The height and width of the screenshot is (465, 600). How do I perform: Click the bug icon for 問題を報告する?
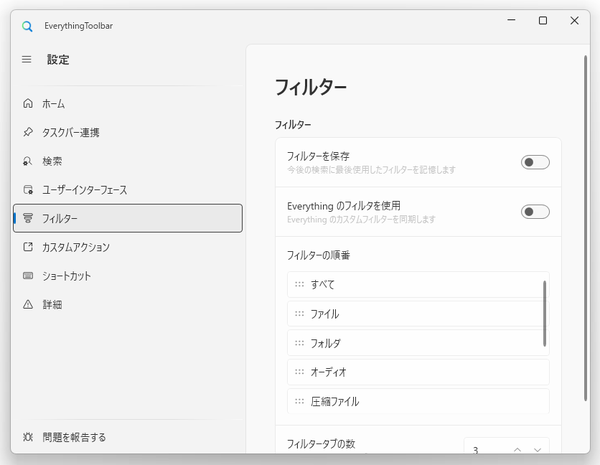(x=28, y=437)
